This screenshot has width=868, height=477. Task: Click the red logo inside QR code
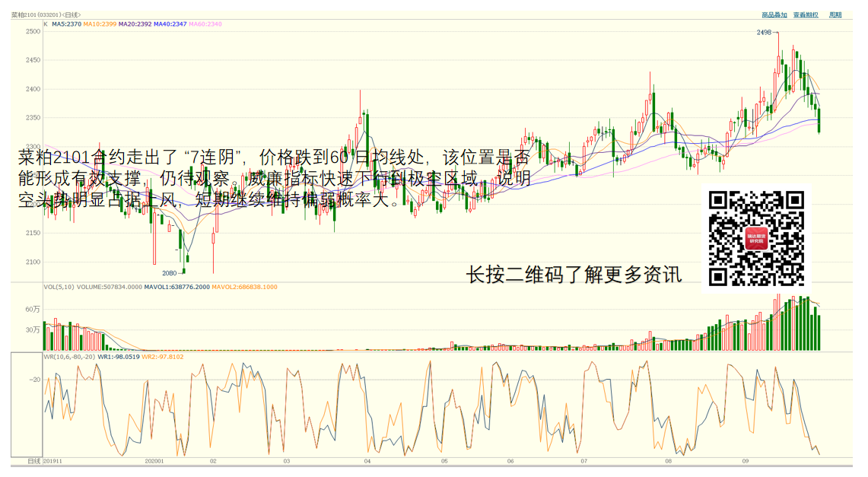pyautogui.click(x=756, y=239)
